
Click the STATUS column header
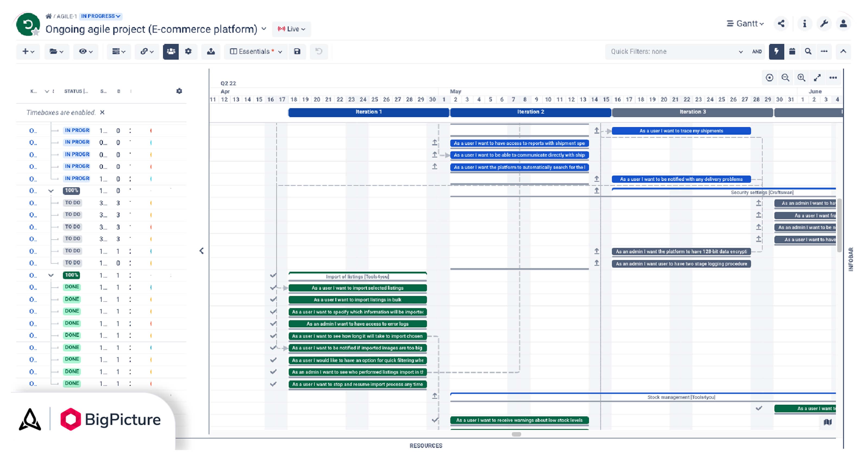click(76, 91)
